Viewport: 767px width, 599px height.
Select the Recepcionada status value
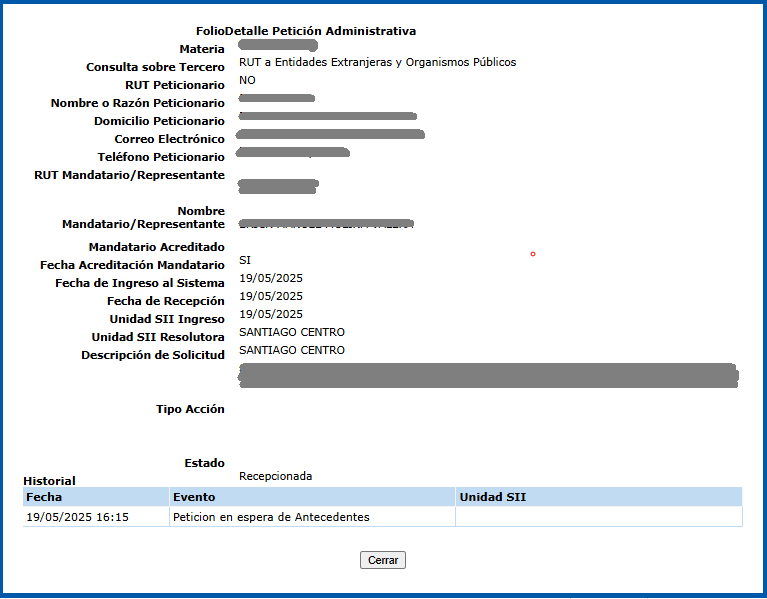tap(275, 476)
